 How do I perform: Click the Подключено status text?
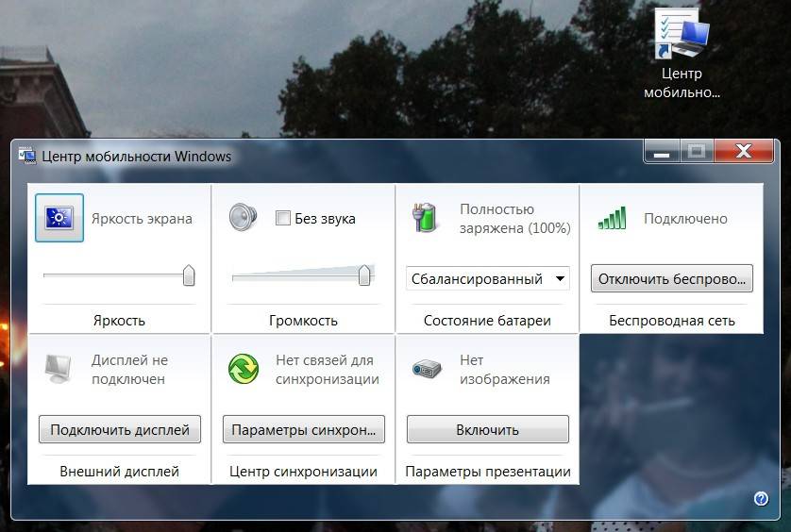pyautogui.click(x=685, y=219)
